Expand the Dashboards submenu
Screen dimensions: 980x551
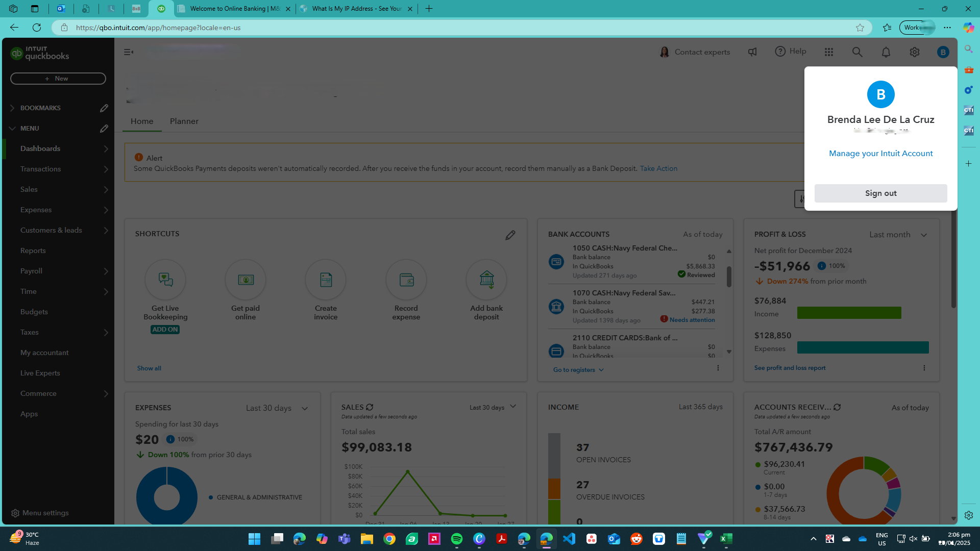tap(106, 149)
